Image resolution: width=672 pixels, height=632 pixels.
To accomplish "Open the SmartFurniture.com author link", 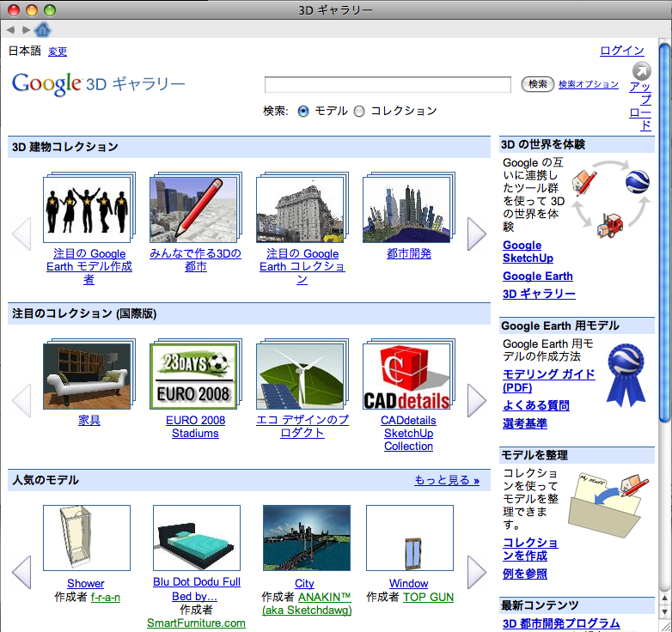I will tap(196, 623).
